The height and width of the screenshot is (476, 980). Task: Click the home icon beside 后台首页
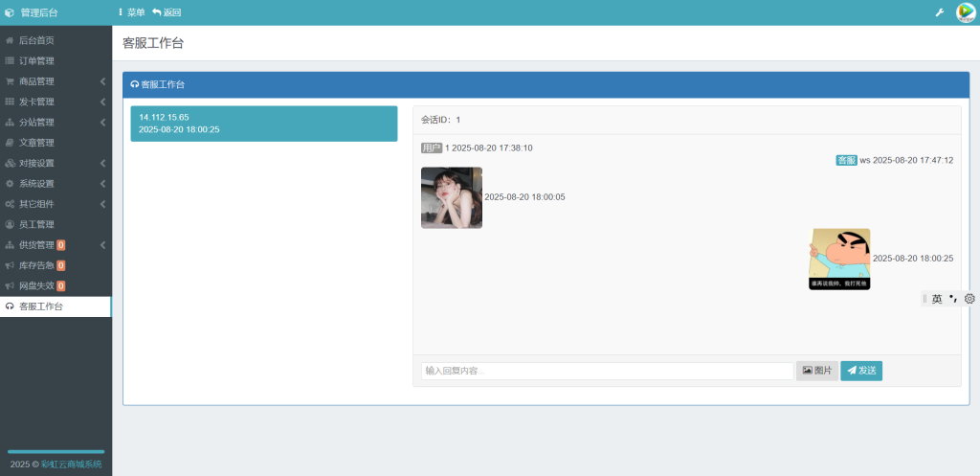point(10,40)
